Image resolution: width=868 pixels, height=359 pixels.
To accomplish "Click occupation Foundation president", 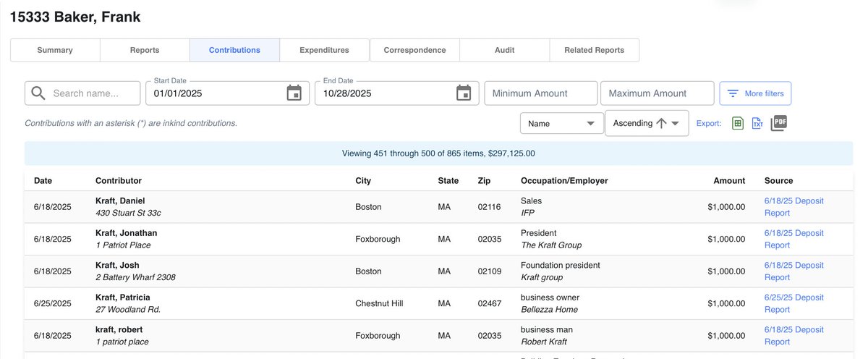I will tap(561, 265).
